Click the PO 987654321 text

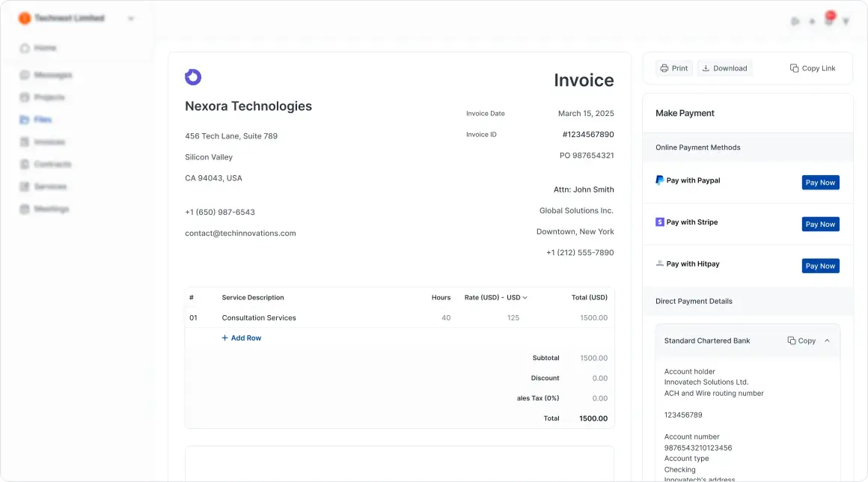[x=586, y=156]
